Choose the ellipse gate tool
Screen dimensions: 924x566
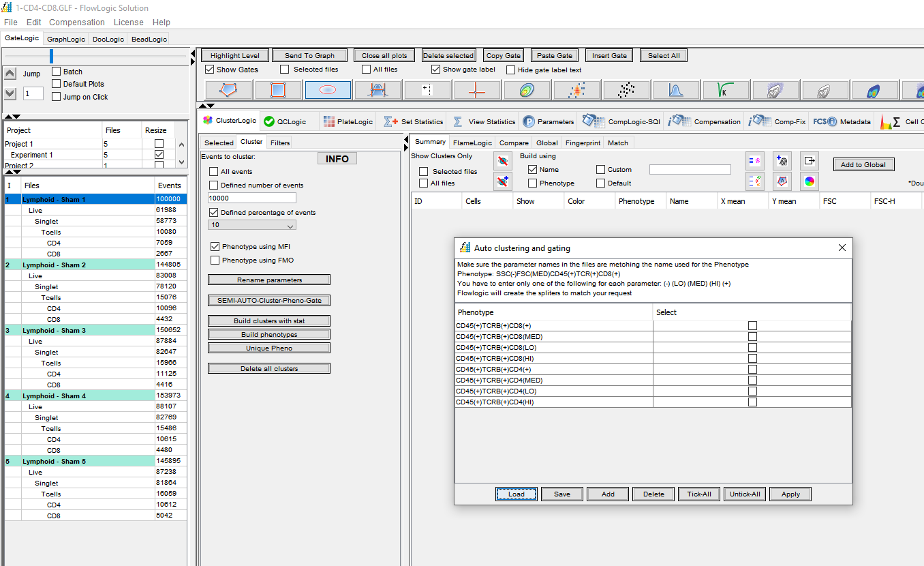(328, 90)
